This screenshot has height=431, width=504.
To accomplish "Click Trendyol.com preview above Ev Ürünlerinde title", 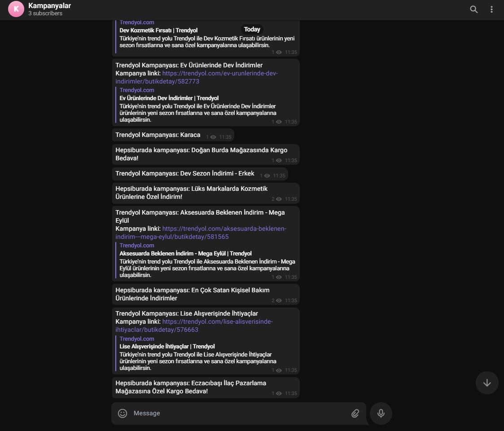I will (136, 90).
